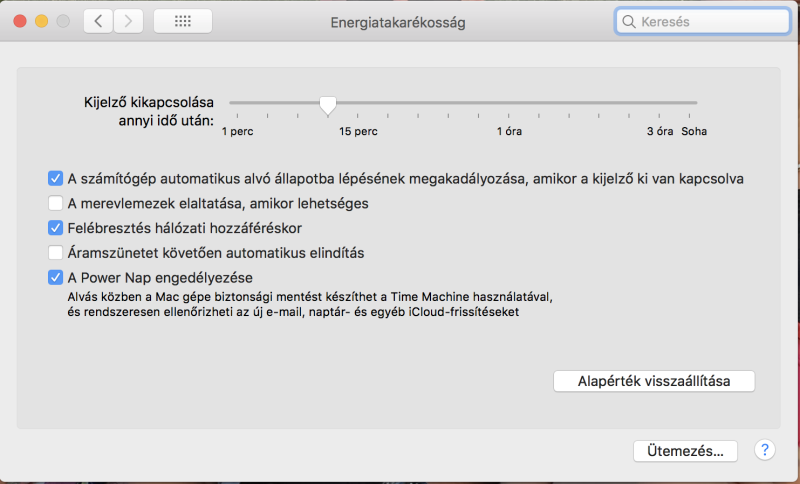The image size is (800, 484).
Task: Go forward with the right arrow button
Action: click(x=128, y=21)
